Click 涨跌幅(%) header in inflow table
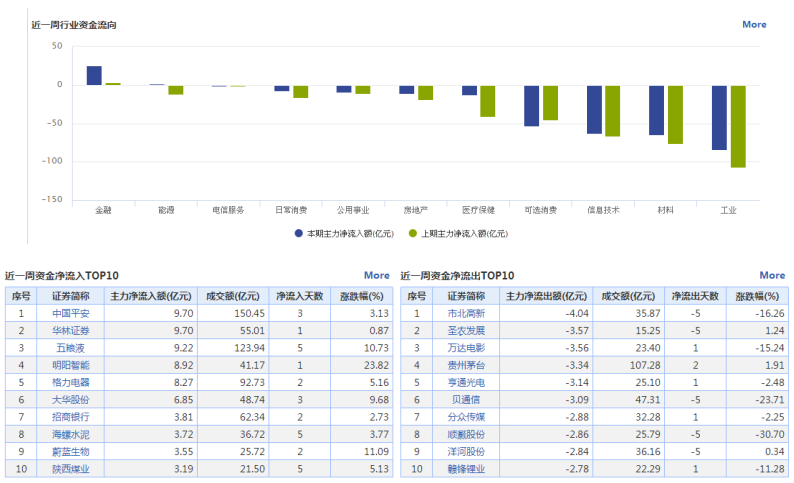This screenshot has height=483, width=794. point(362,296)
